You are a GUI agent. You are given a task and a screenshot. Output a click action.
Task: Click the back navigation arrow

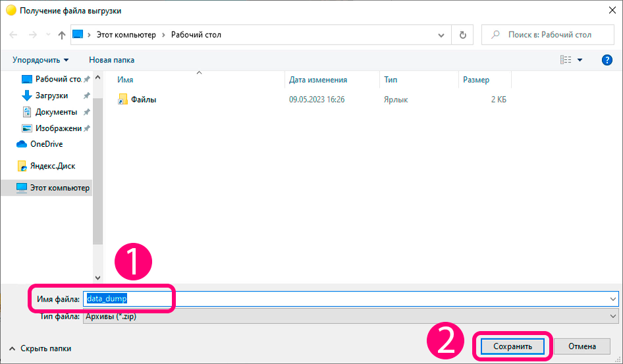tap(13, 35)
